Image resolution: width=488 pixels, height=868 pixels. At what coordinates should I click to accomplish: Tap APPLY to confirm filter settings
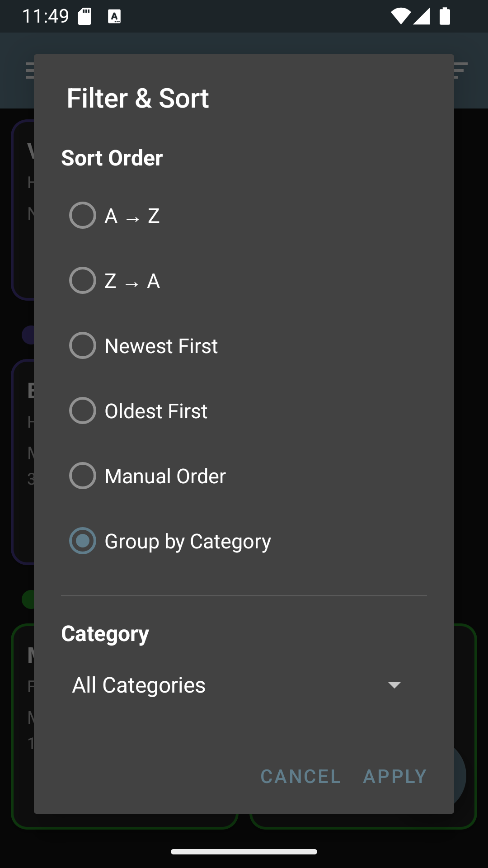(x=394, y=776)
